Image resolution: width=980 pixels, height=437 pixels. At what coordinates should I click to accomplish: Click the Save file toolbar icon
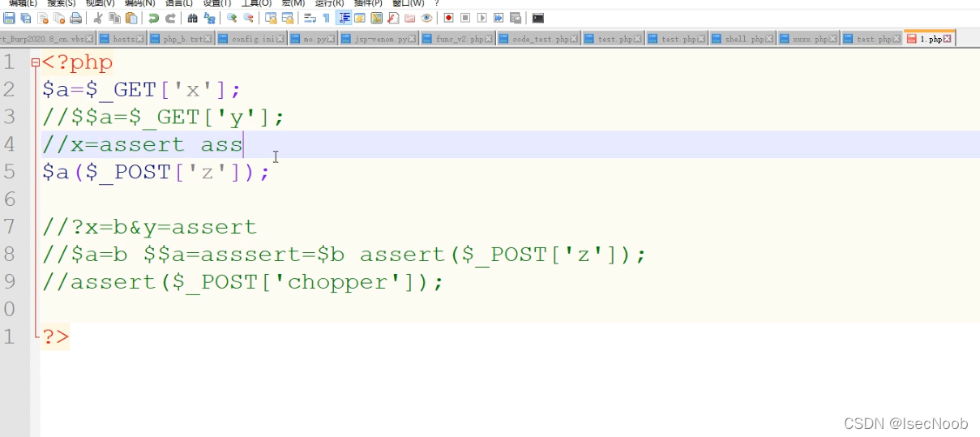click(x=8, y=18)
